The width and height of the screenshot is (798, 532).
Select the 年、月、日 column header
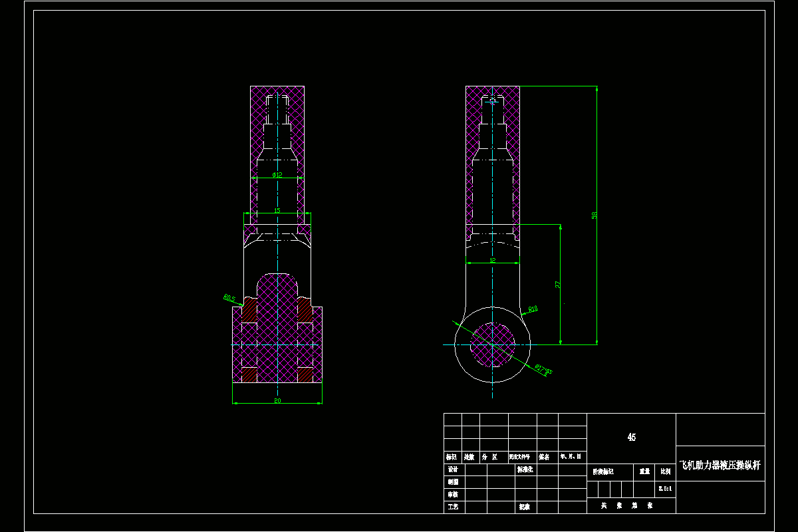[x=571, y=457]
